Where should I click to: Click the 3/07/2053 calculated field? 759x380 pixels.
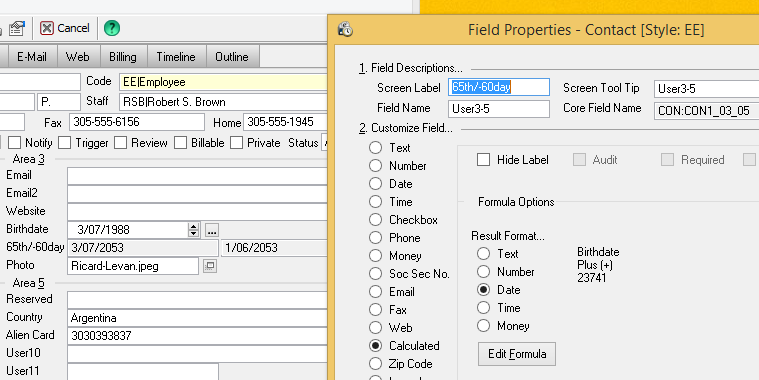(x=143, y=248)
